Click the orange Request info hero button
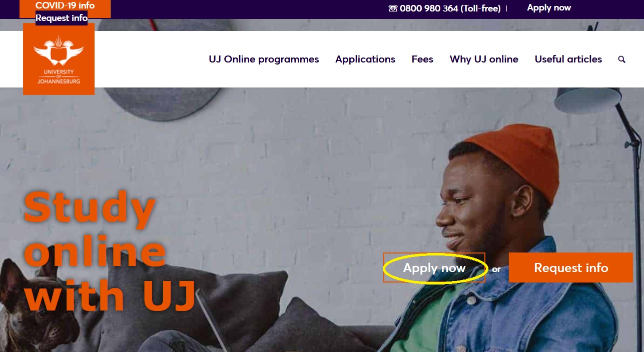 pos(571,267)
